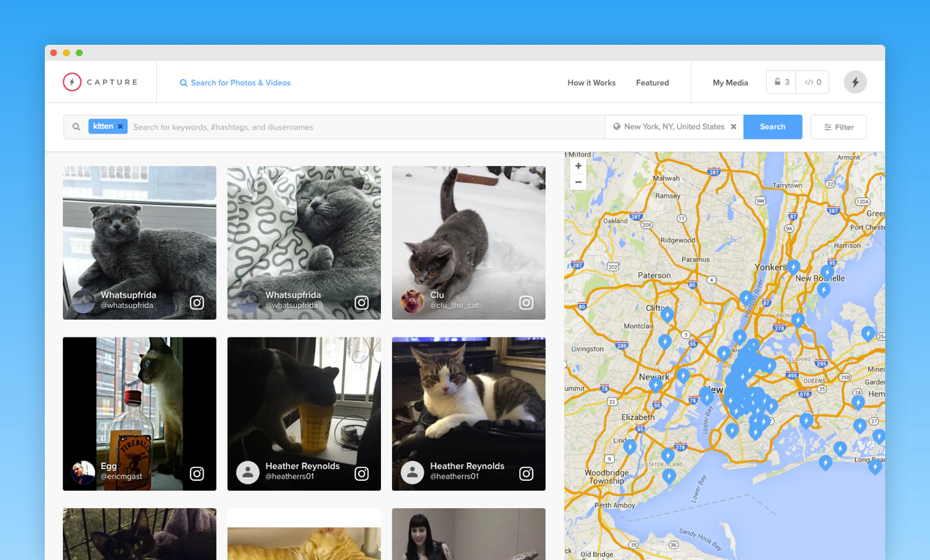Screen dimensions: 930x560
Task: Clear the New York location
Action: pyautogui.click(x=733, y=127)
